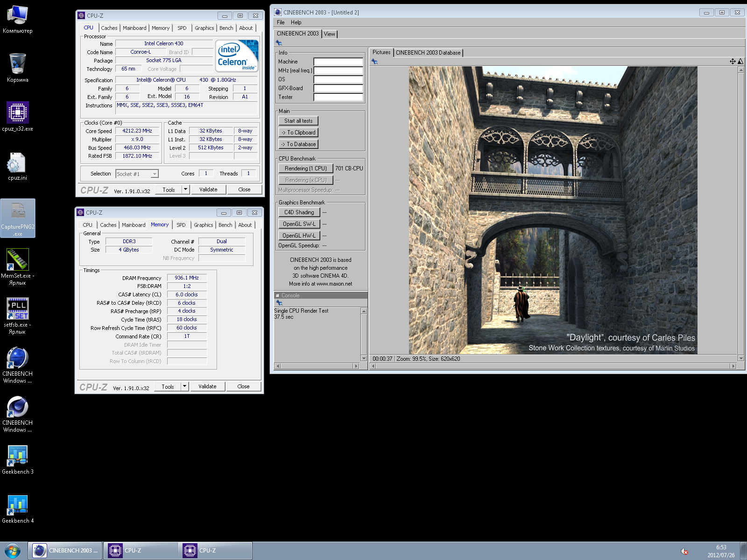
Task: Click the Console panel square toggle icon
Action: coord(277,295)
